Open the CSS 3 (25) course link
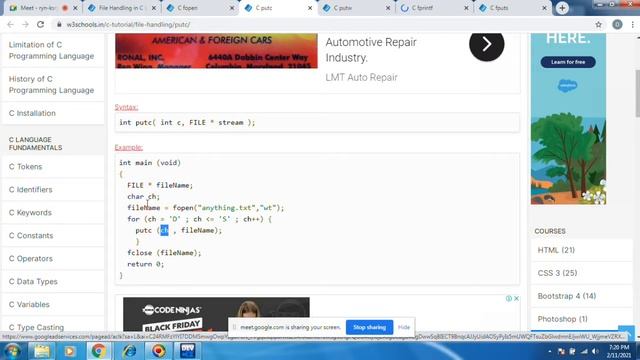This screenshot has height=360, width=640. pos(557,273)
